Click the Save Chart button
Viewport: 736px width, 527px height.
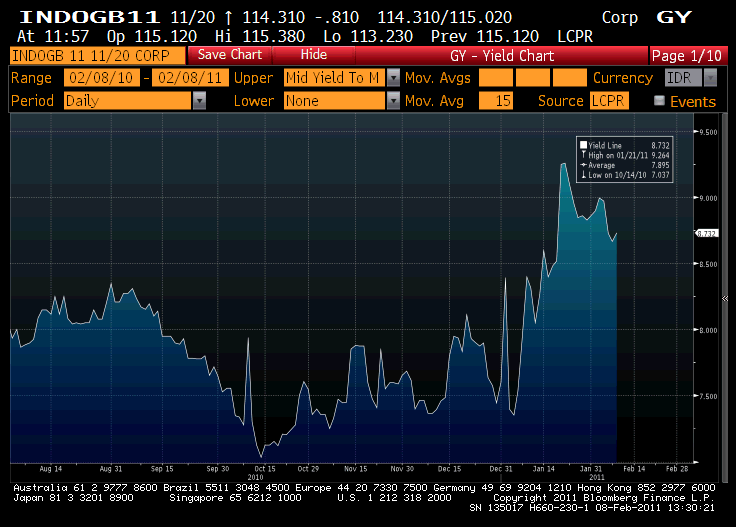(x=230, y=55)
